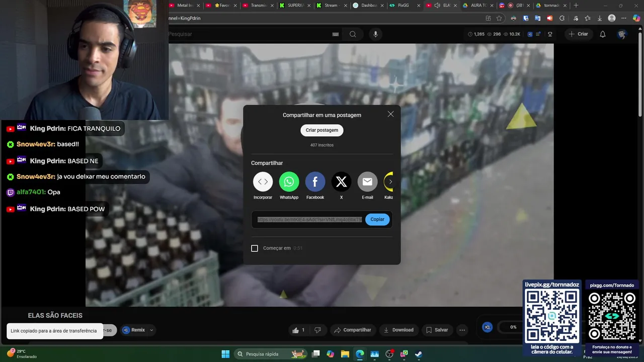
Task: Open browser downloads icon
Action: tap(599, 18)
